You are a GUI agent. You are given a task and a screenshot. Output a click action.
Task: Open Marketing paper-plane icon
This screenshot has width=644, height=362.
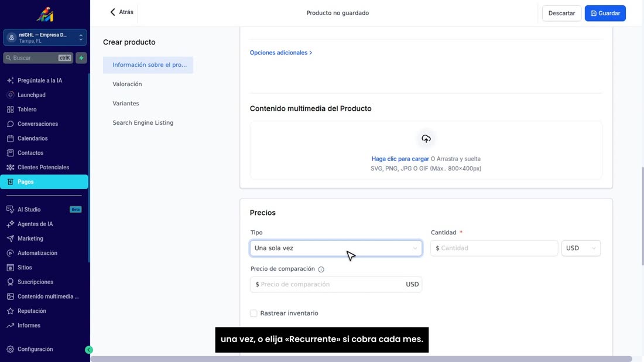(11, 238)
